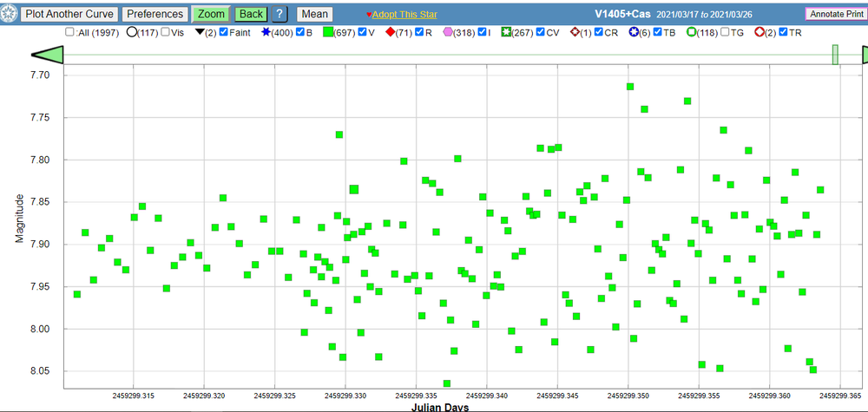Click left green arrow to pan earlier
Image resolution: width=868 pixels, height=412 pixels.
click(43, 55)
